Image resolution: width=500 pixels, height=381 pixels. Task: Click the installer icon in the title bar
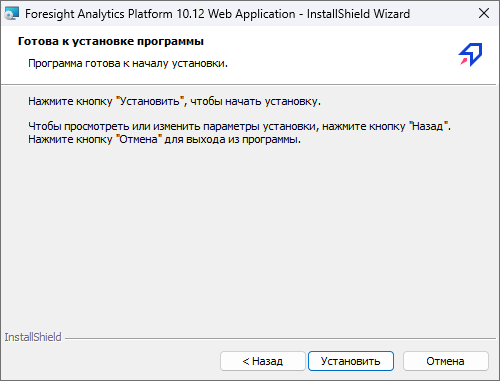[x=12, y=14]
